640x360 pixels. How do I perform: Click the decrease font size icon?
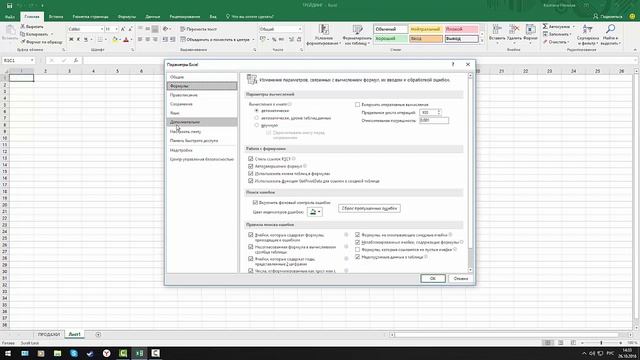tap(130, 29)
